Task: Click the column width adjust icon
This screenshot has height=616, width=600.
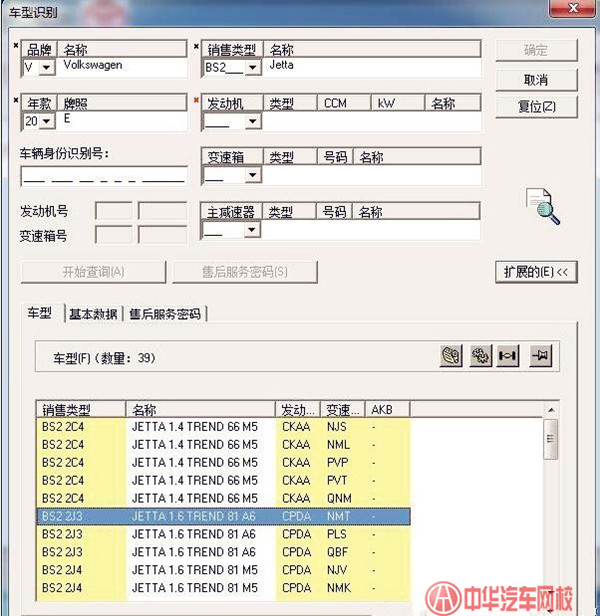Action: (508, 356)
